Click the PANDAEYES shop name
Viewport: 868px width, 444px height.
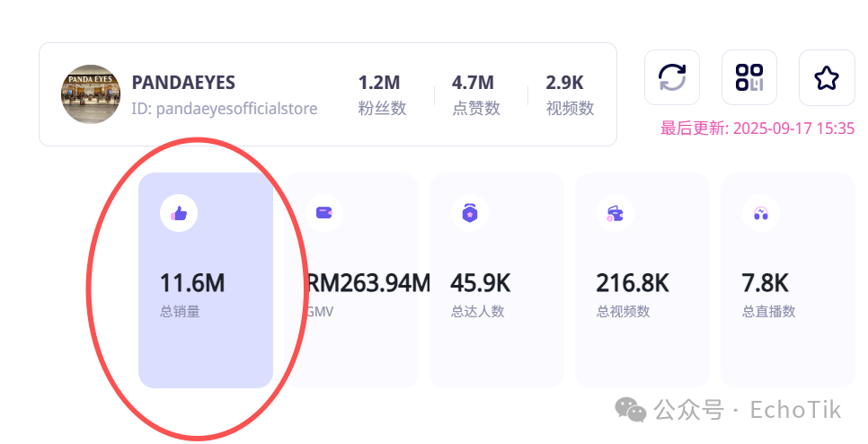pos(183,83)
